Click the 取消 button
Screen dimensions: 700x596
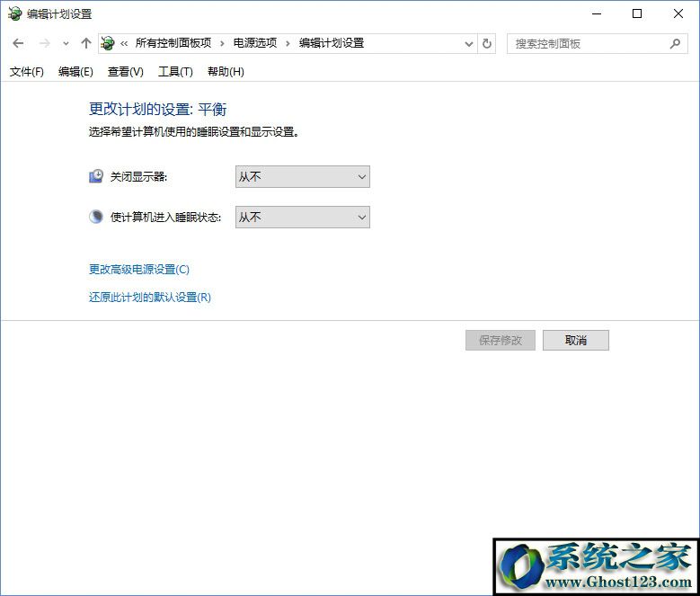pos(576,340)
